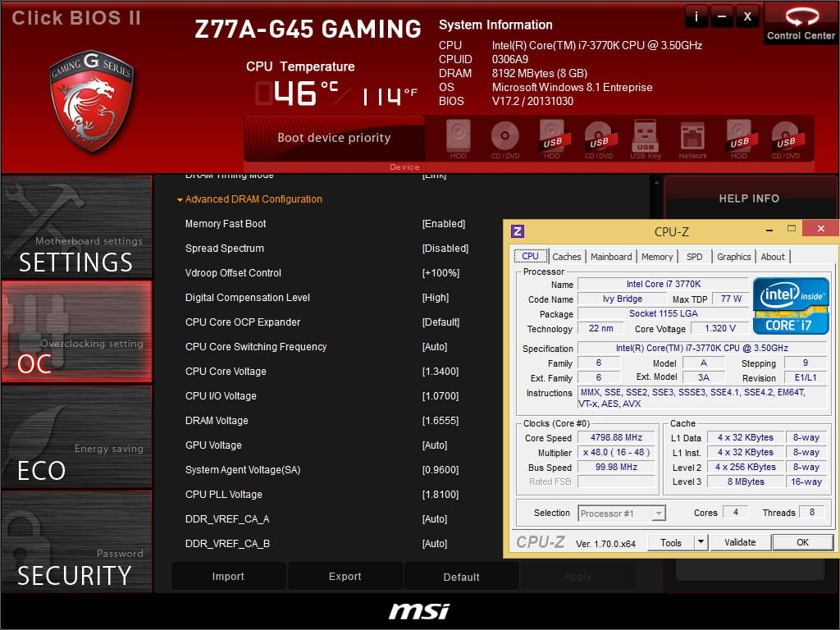The height and width of the screenshot is (630, 840).
Task: Open the SPD tab in CPU-Z
Action: click(x=694, y=257)
